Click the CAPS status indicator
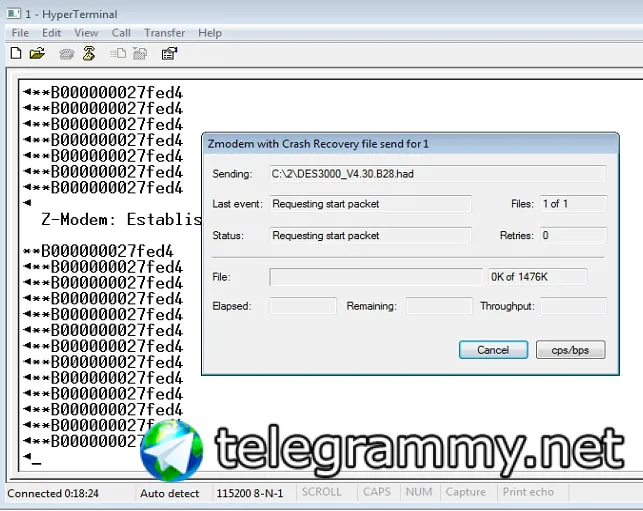The width and height of the screenshot is (643, 511). [x=377, y=492]
